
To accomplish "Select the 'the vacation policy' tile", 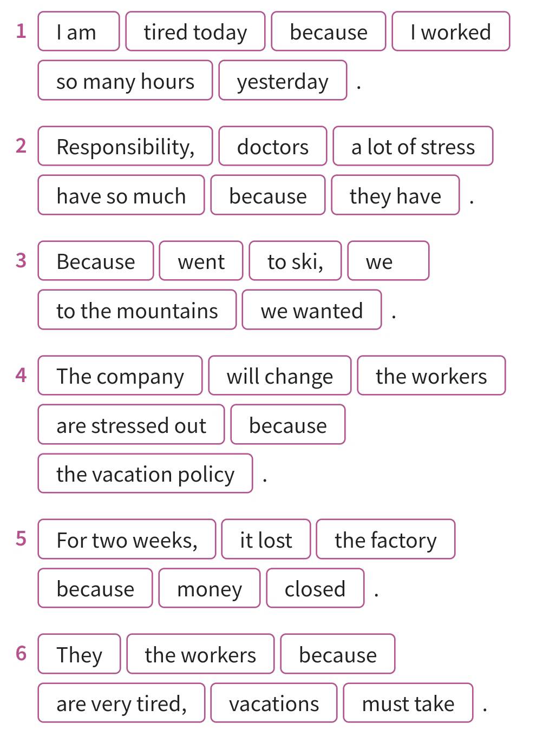I will (x=145, y=474).
